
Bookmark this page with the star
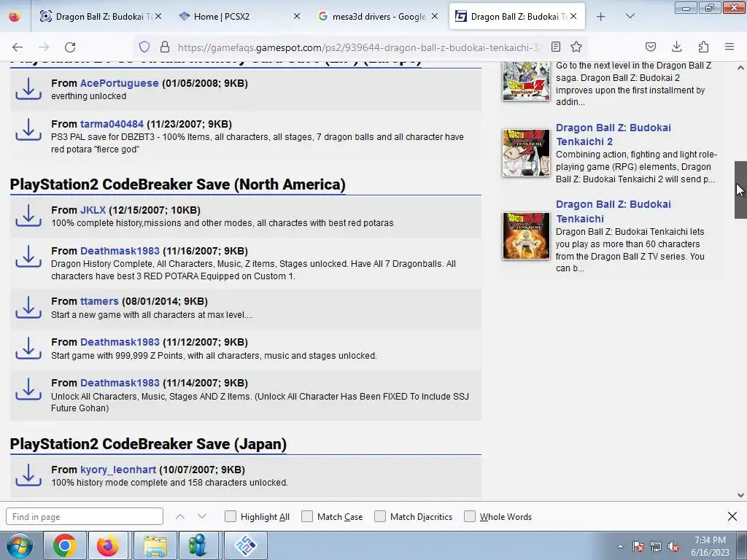(x=576, y=47)
